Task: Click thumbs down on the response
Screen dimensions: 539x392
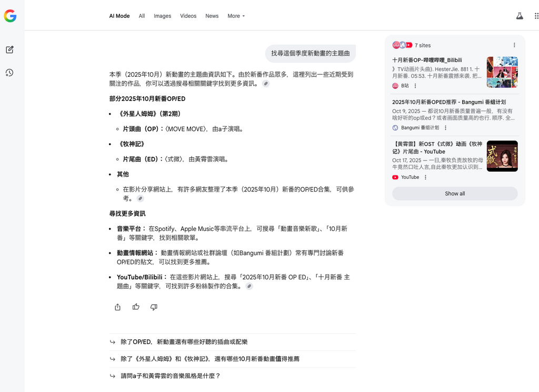Action: 154,307
